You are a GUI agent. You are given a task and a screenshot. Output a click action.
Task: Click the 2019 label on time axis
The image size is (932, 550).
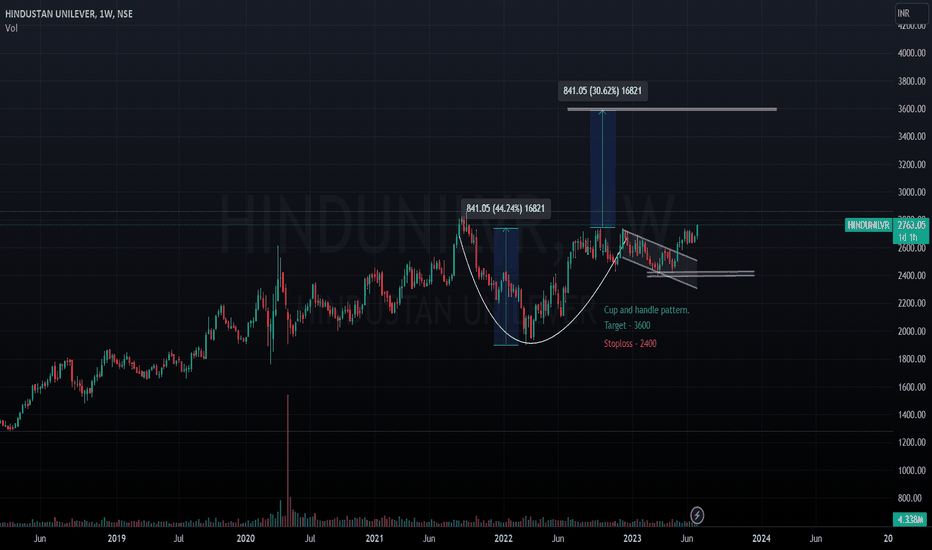(x=116, y=538)
